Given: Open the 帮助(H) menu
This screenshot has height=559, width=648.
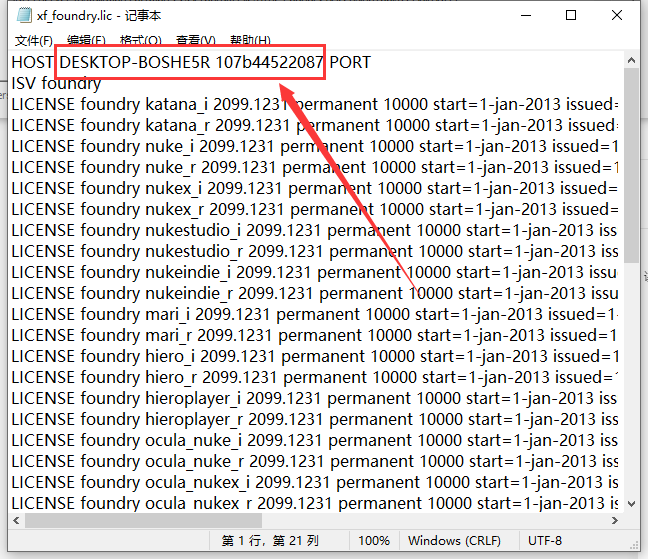Looking at the screenshot, I should (x=250, y=40).
